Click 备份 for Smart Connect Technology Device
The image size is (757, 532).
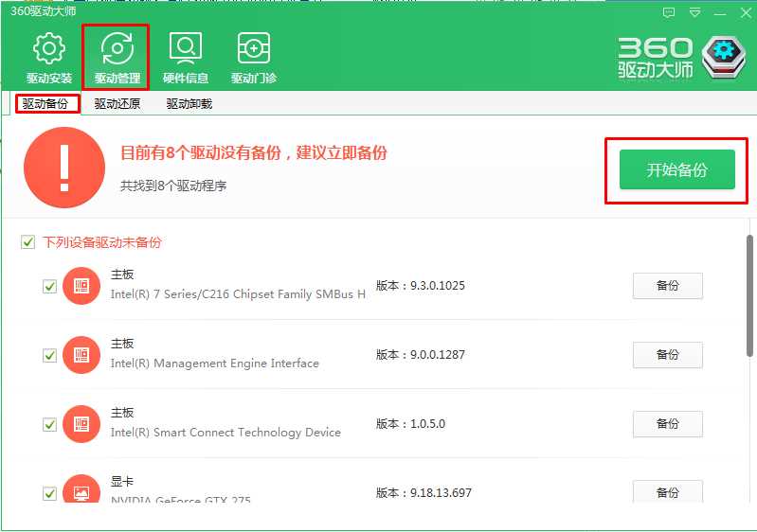pyautogui.click(x=668, y=423)
